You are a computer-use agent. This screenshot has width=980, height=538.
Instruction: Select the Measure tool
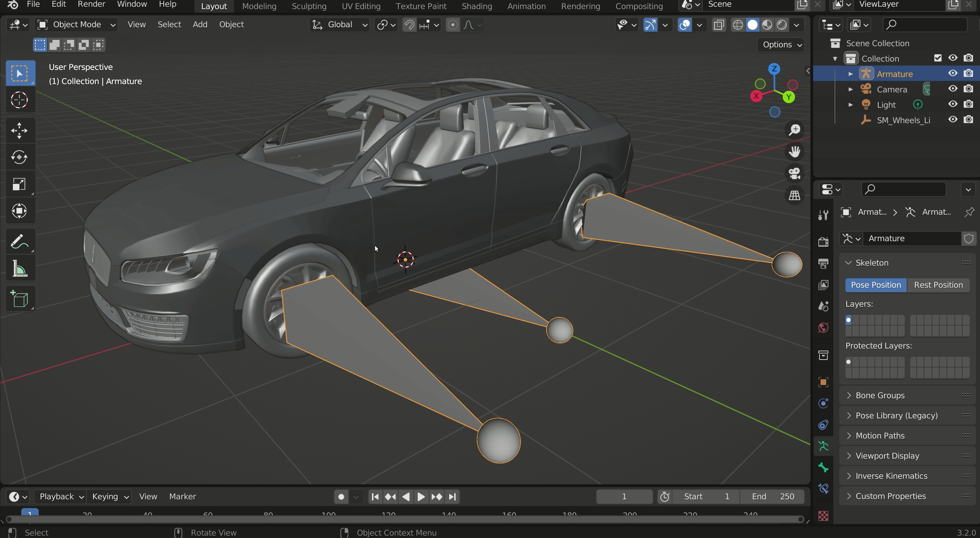(x=19, y=268)
